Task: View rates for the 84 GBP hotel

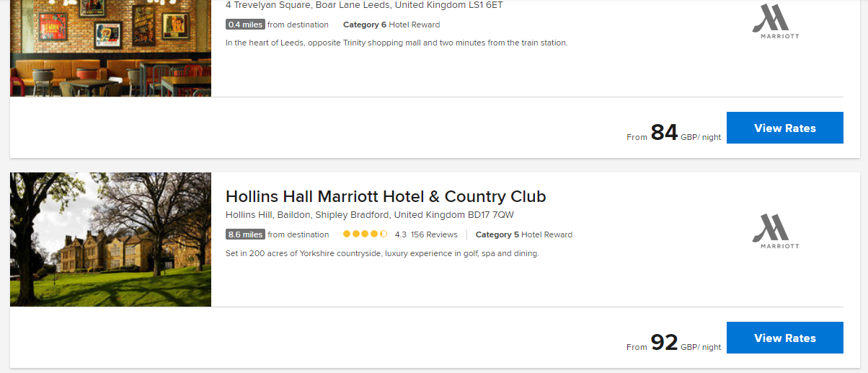Action: click(784, 128)
